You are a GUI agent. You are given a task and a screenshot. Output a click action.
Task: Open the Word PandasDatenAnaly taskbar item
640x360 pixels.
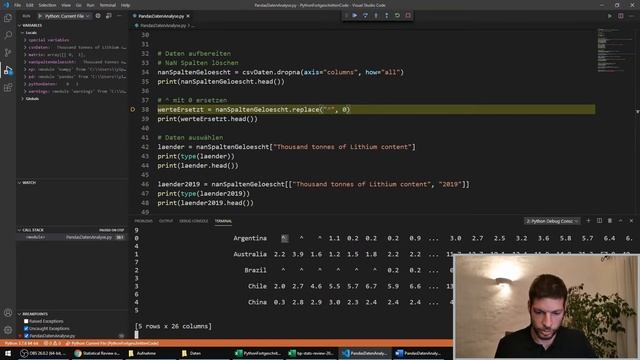coord(419,353)
